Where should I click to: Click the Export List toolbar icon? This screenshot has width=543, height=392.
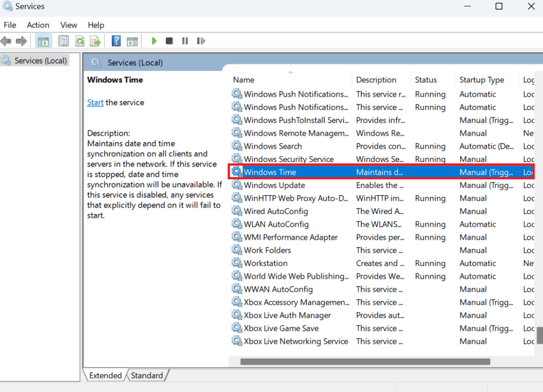point(95,41)
